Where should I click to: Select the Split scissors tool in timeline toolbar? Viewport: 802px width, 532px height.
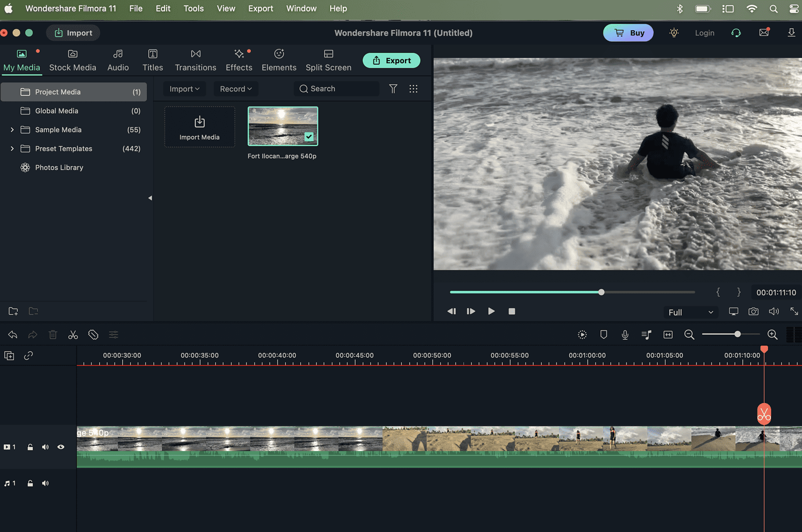73,334
